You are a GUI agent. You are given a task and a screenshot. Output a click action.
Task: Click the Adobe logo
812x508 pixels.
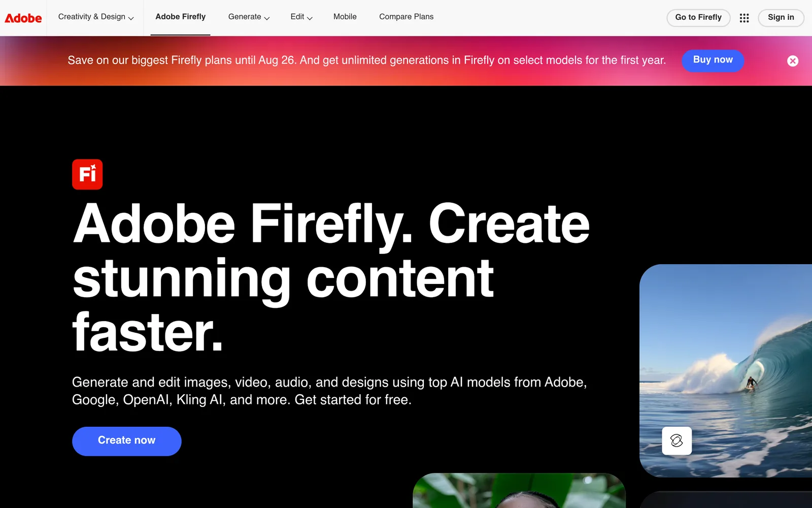[x=23, y=18]
